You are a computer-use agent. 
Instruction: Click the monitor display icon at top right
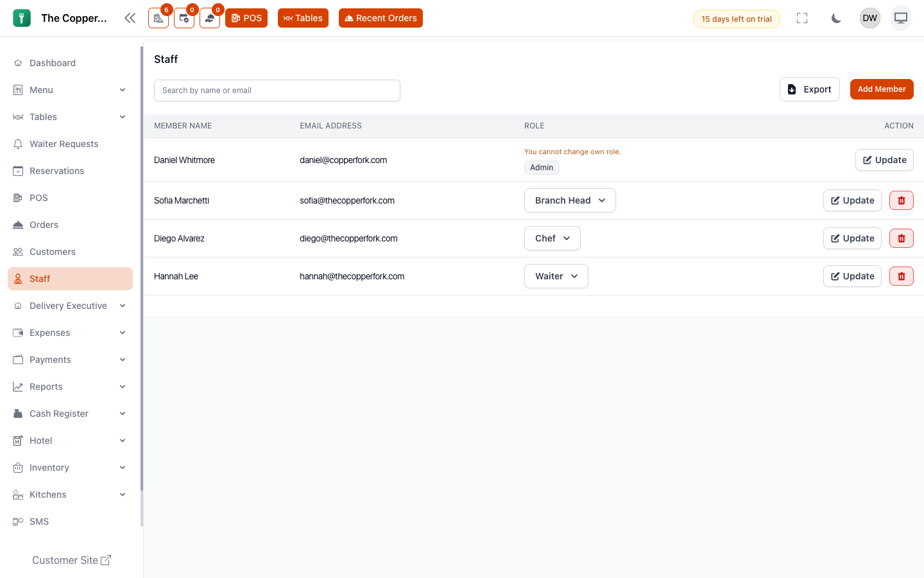click(x=901, y=18)
